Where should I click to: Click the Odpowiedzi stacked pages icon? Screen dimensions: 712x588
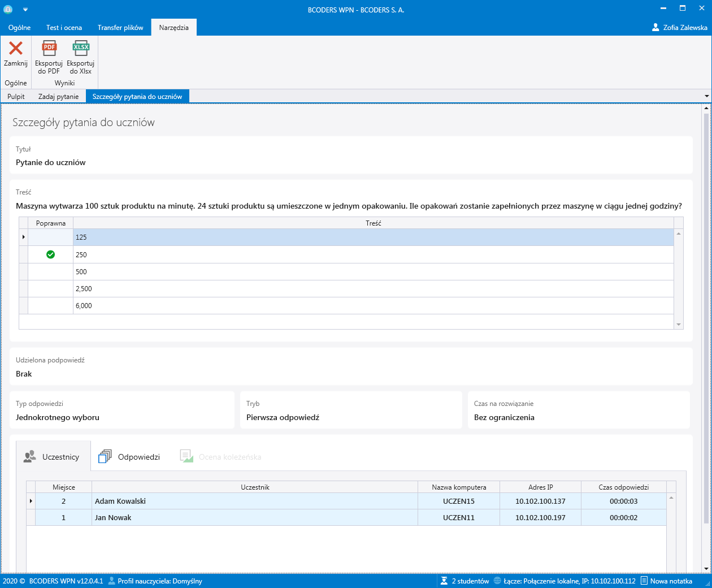click(x=105, y=456)
